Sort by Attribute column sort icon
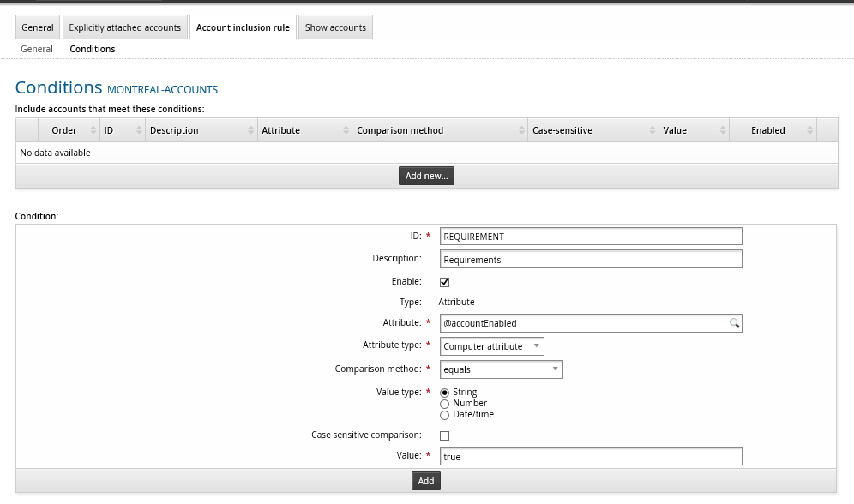 (346, 130)
